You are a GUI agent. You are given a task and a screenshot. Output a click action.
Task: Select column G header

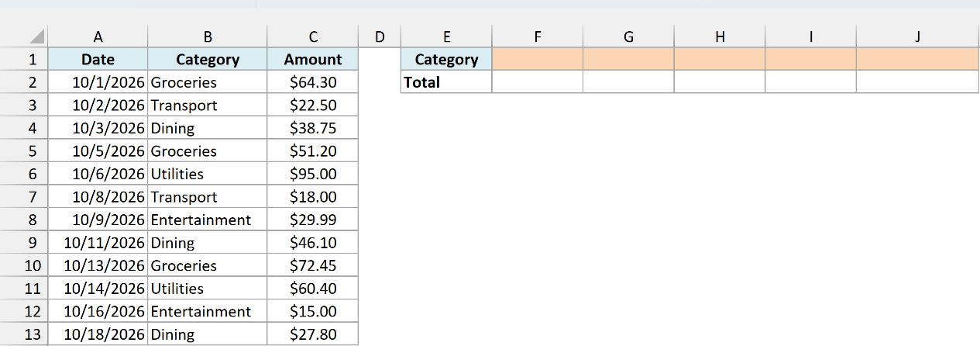[629, 36]
